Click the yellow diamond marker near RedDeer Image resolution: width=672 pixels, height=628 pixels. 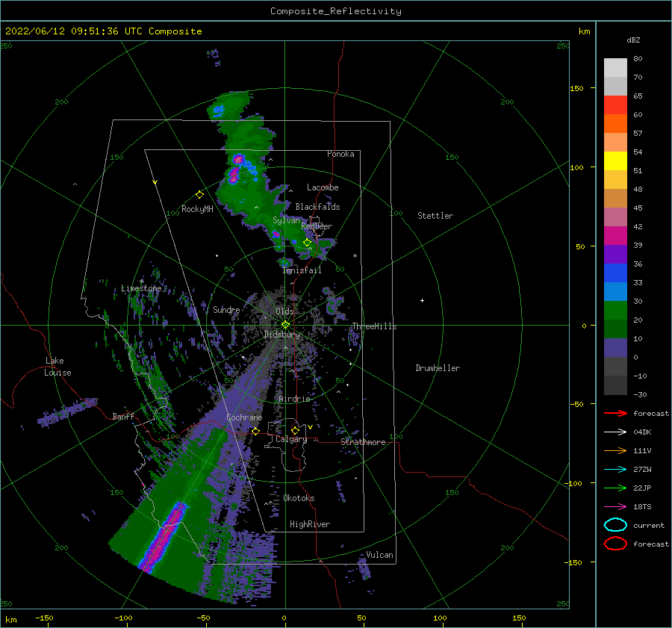307,243
